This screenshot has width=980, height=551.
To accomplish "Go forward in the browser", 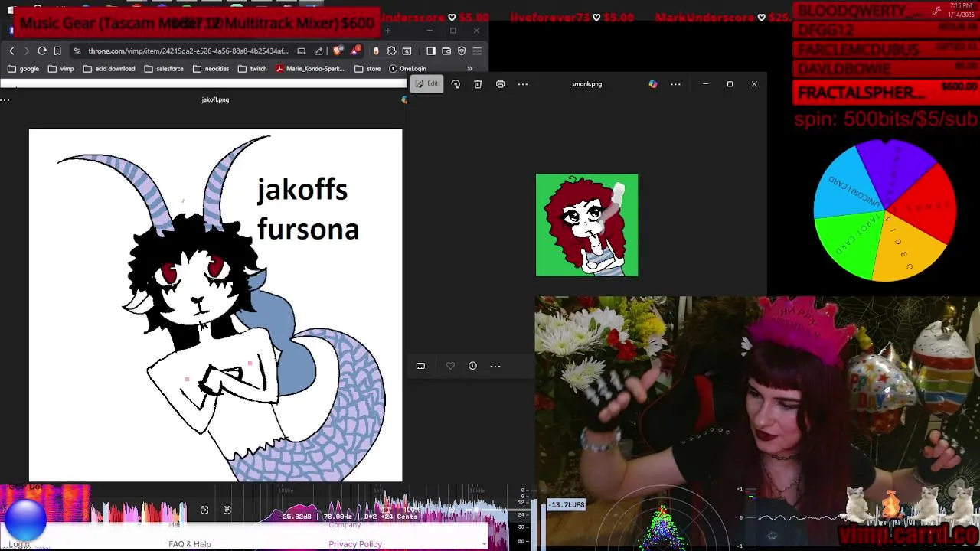I will pyautogui.click(x=26, y=51).
